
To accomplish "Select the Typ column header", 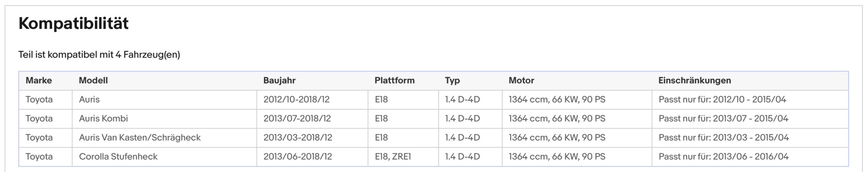I will click(452, 81).
